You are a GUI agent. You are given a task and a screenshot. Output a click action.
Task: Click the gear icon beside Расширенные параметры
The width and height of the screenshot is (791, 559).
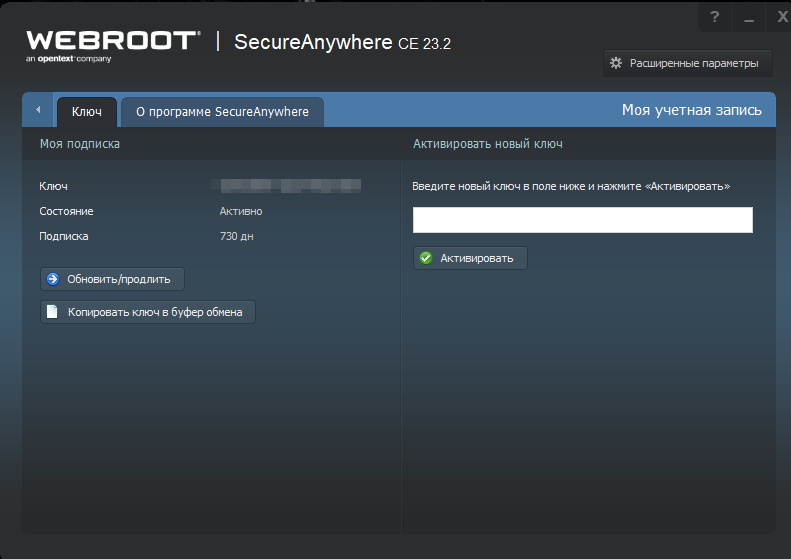616,63
